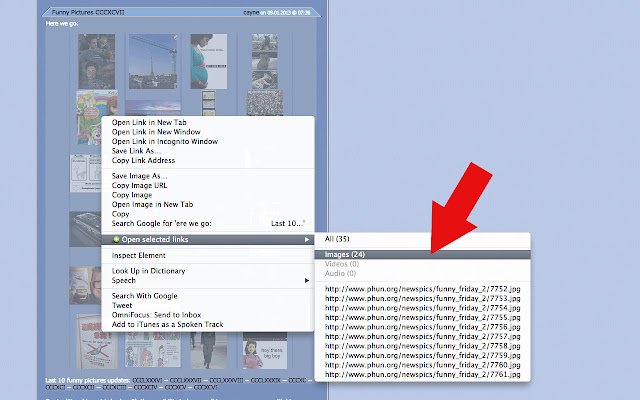
Task: Open the link ending in 7758.jpg
Action: pyautogui.click(x=422, y=346)
